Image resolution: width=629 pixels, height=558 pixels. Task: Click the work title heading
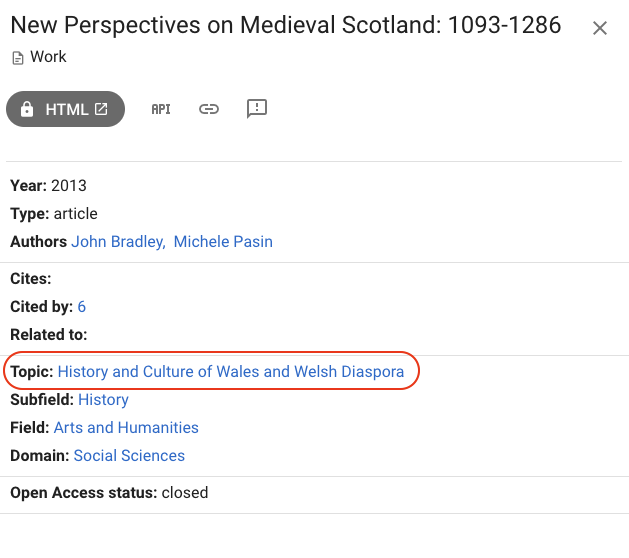[286, 25]
